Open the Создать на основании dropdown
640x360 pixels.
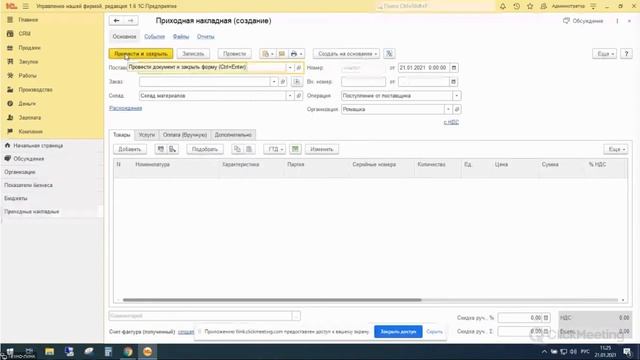[x=346, y=53]
